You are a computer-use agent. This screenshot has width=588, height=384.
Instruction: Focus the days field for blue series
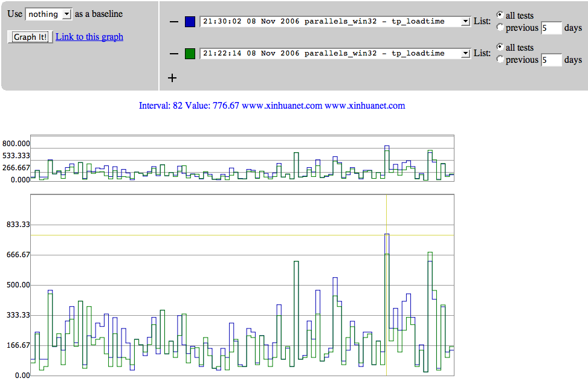(x=551, y=28)
